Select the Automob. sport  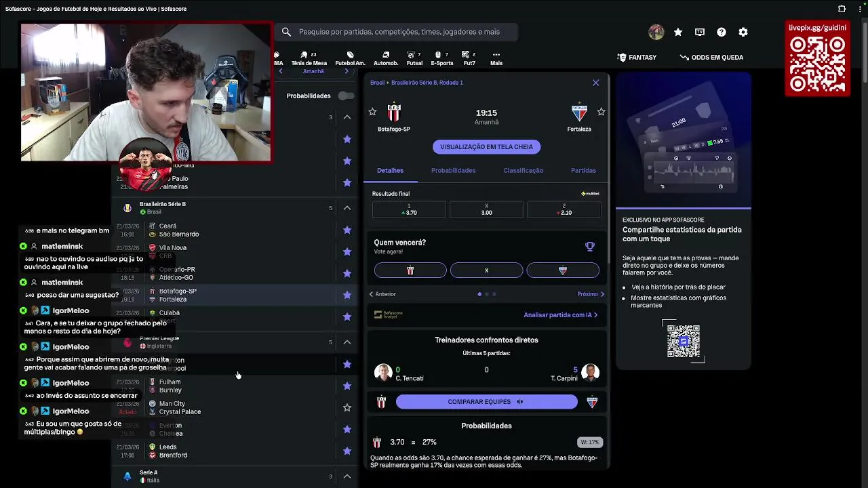[x=386, y=58]
